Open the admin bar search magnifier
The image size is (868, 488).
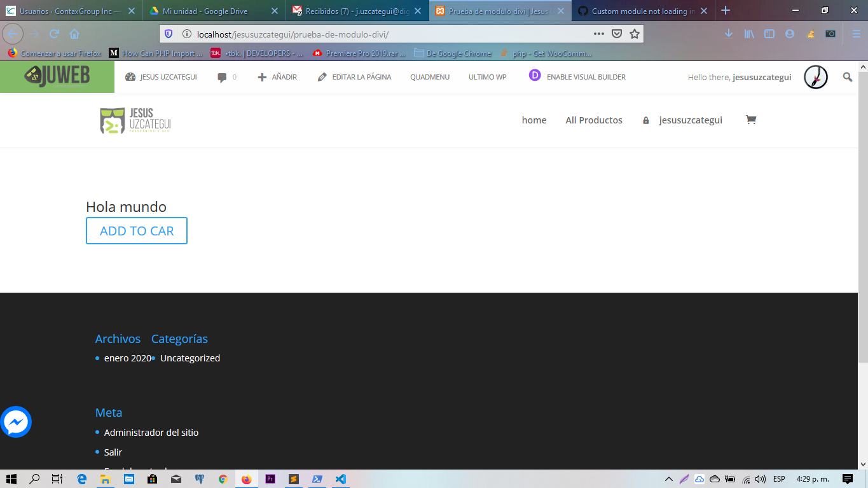848,76
